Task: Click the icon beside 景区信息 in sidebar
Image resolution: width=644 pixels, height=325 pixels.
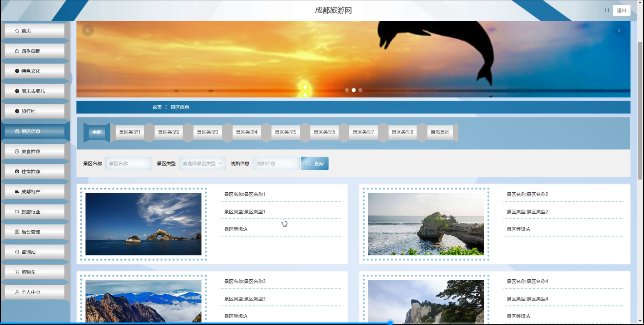Action: (x=17, y=131)
